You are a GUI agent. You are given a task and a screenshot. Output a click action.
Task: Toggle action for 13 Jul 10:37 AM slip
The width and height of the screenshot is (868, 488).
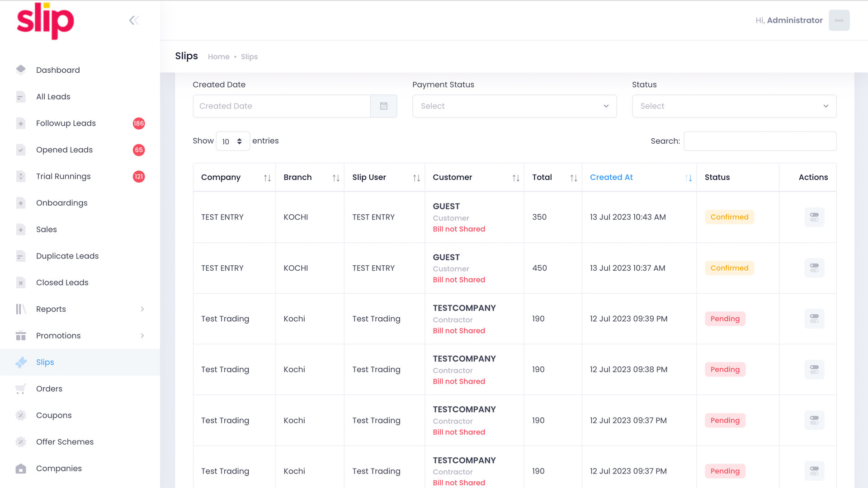pyautogui.click(x=814, y=268)
